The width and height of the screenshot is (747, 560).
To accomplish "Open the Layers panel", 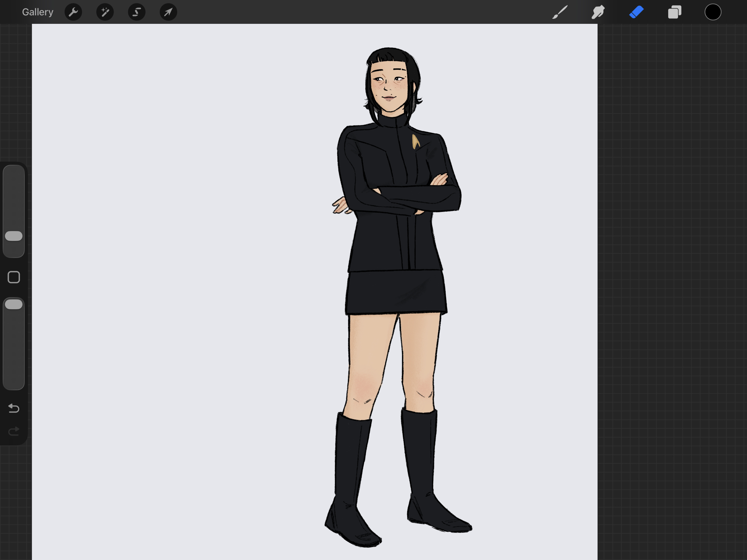I will click(x=675, y=12).
